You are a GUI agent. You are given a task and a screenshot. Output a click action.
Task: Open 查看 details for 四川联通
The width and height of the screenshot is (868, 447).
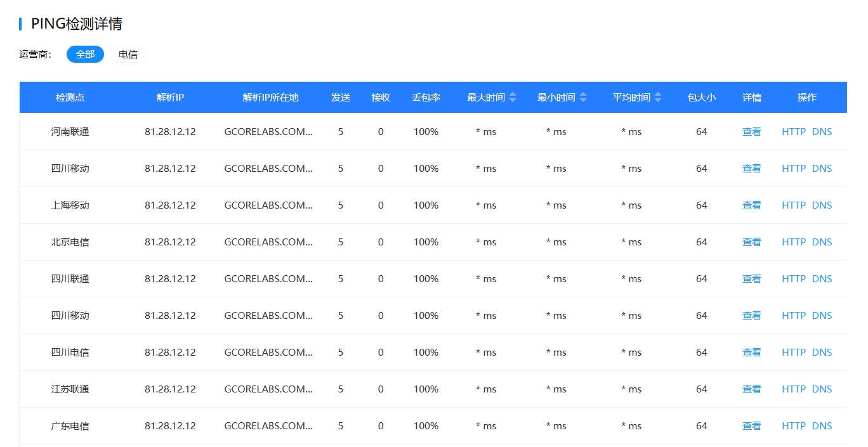click(751, 278)
